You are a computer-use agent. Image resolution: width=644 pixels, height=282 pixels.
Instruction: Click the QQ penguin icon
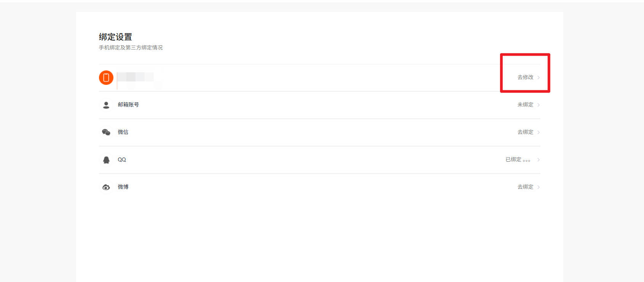click(106, 159)
